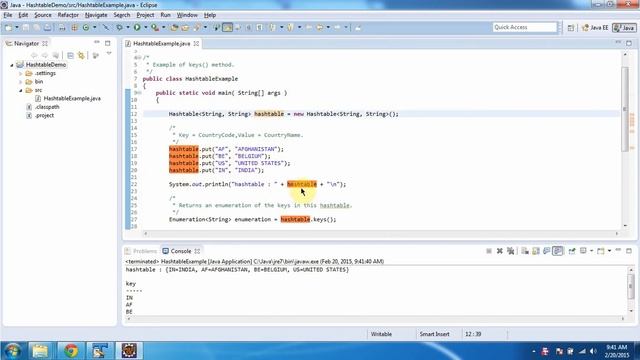
Task: Switch to Java EE perspective
Action: (595, 28)
